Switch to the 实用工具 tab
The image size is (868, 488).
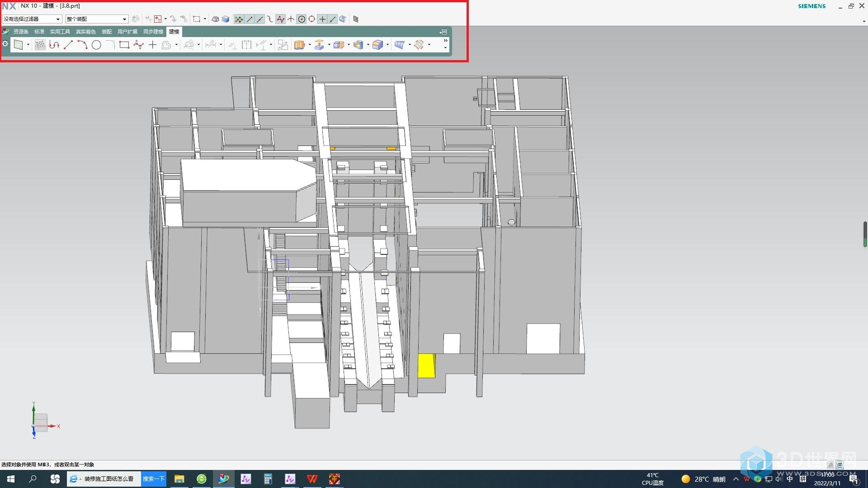point(60,32)
